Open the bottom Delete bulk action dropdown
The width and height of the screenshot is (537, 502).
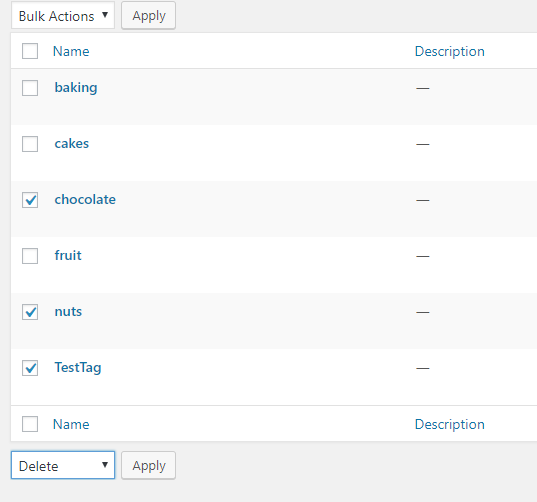63,465
